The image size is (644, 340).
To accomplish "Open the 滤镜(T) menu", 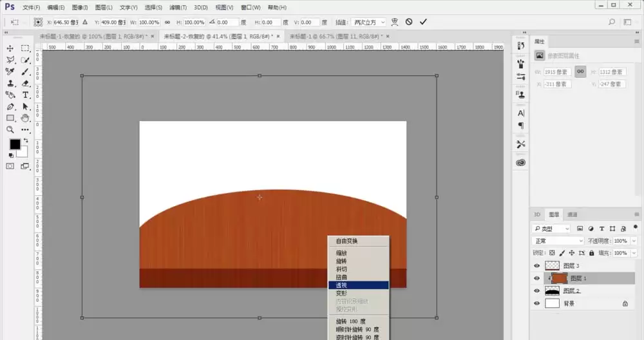I will click(x=178, y=7).
